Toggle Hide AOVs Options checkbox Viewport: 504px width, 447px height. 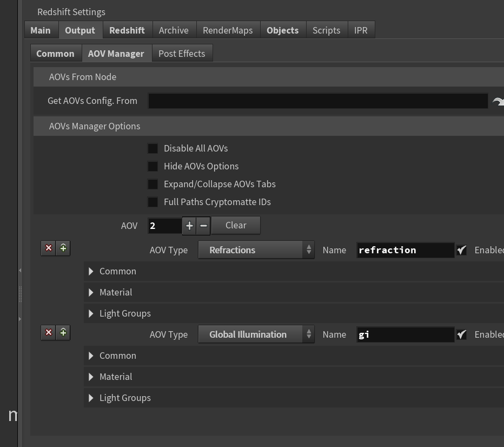click(152, 166)
